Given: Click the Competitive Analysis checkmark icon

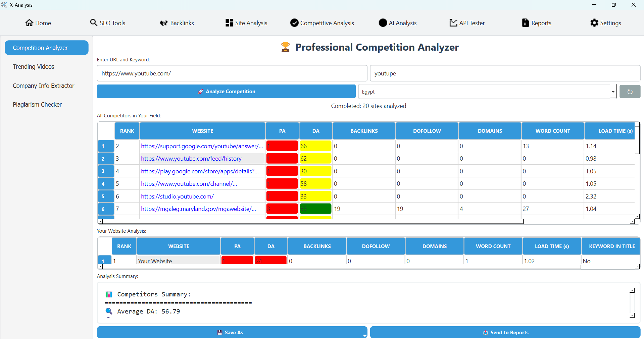Looking at the screenshot, I should [294, 23].
